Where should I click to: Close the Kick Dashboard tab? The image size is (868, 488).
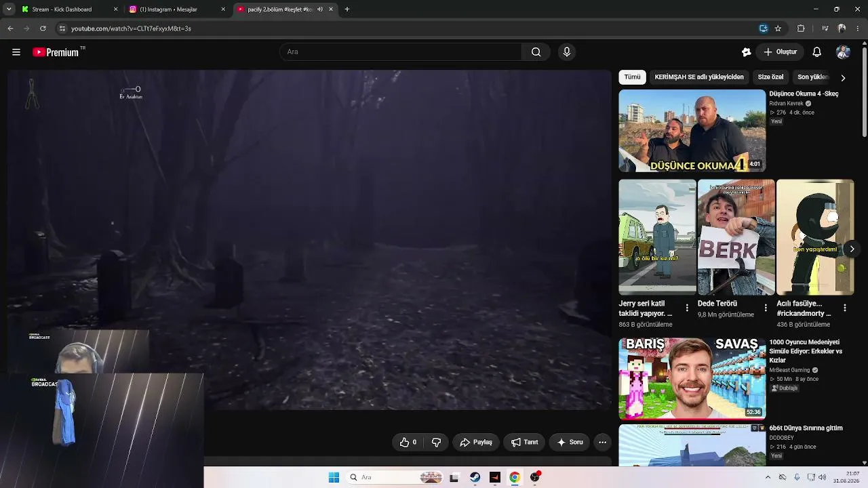pos(115,9)
